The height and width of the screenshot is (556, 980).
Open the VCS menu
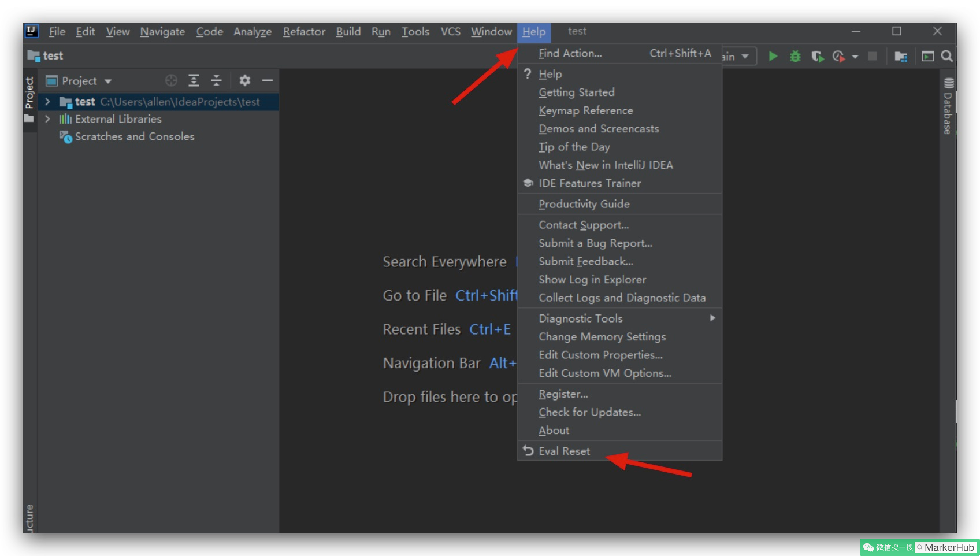[450, 32]
